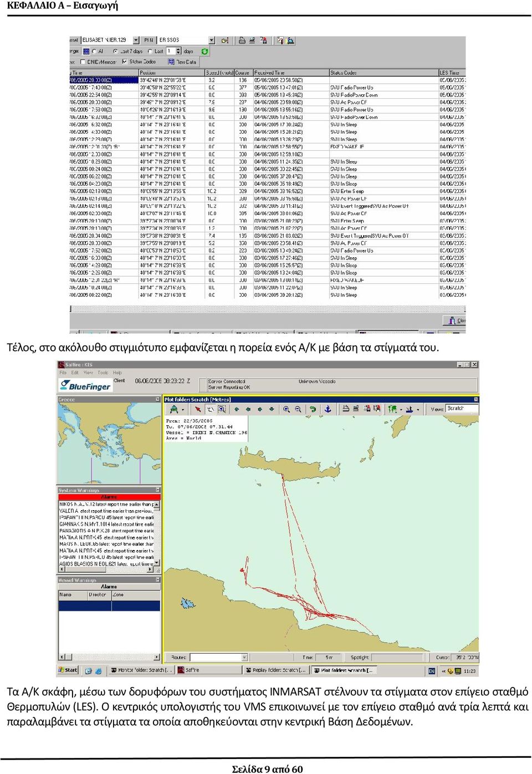532x774 pixels.
Task: Click the Time 5 m field in status bar
Action: coord(329,658)
